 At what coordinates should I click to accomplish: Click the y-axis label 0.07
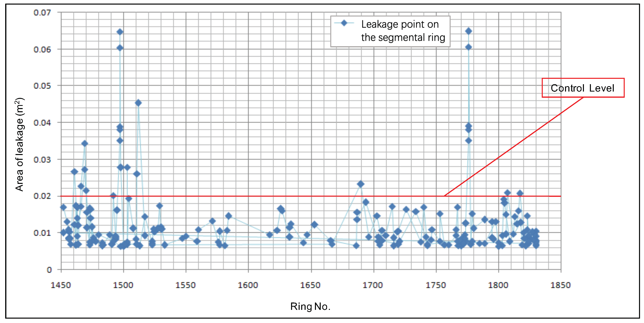(42, 13)
